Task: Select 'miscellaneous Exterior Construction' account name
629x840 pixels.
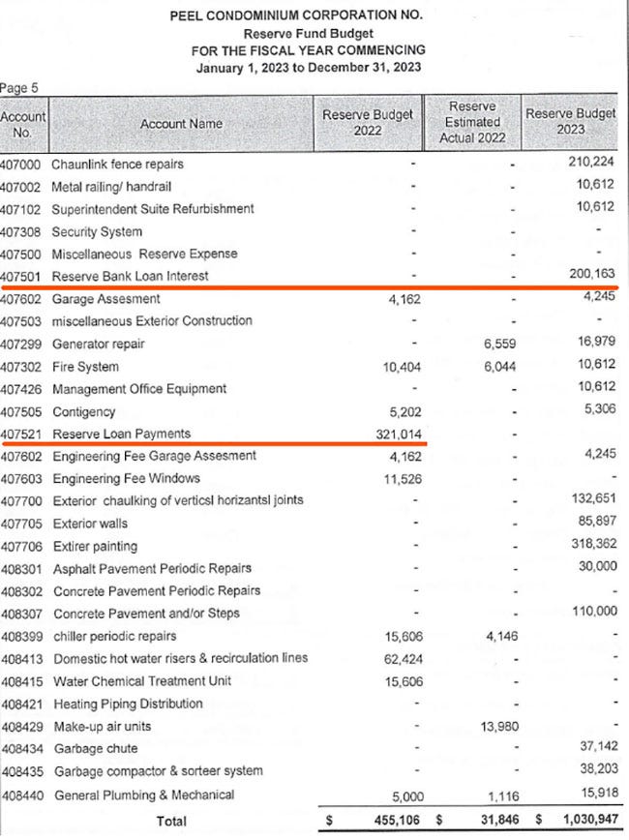Action: point(152,321)
